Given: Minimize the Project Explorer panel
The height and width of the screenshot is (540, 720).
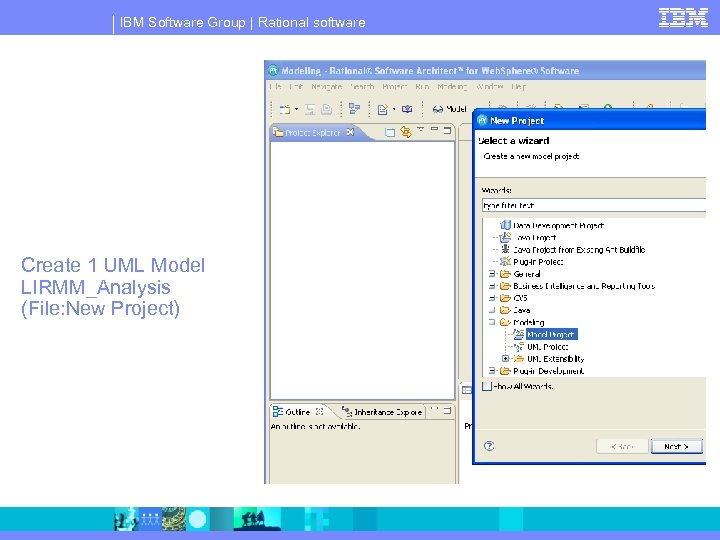Looking at the screenshot, I should [x=434, y=129].
